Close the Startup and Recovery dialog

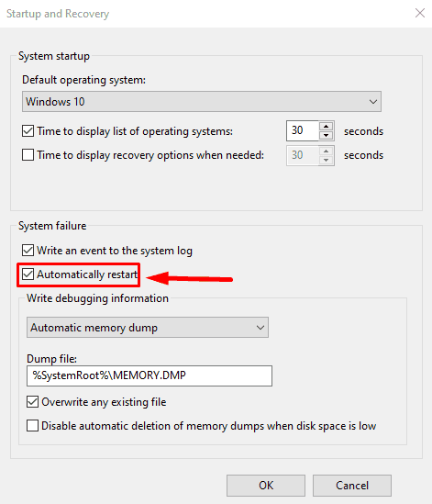pyautogui.click(x=420, y=13)
